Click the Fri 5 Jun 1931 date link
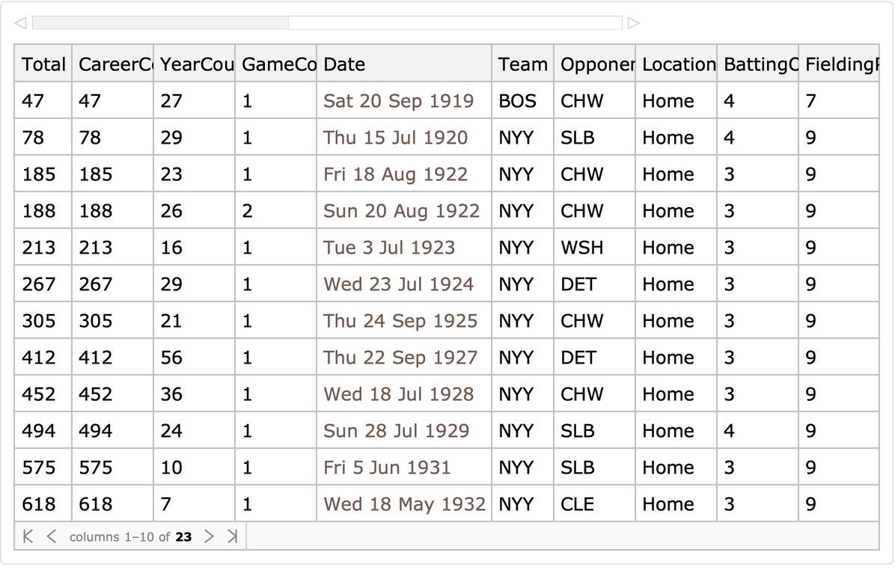This screenshot has width=895, height=588. click(387, 468)
